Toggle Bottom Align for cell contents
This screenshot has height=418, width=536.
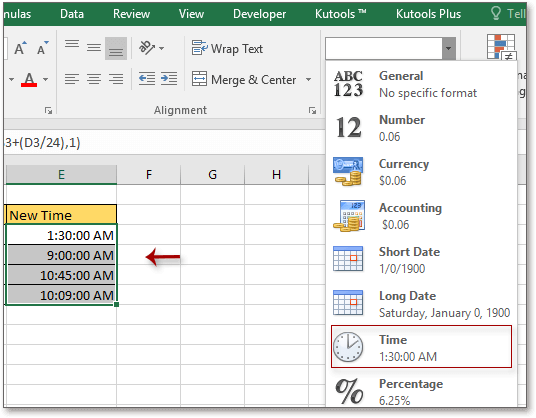[x=116, y=49]
